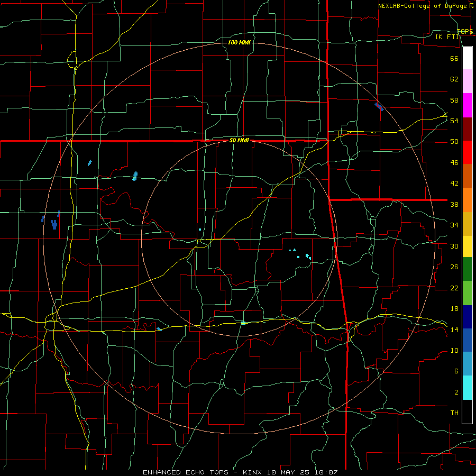Viewport: 476px width, 476px height.
Task: Click the 30 value on the legend
Action: click(x=454, y=246)
